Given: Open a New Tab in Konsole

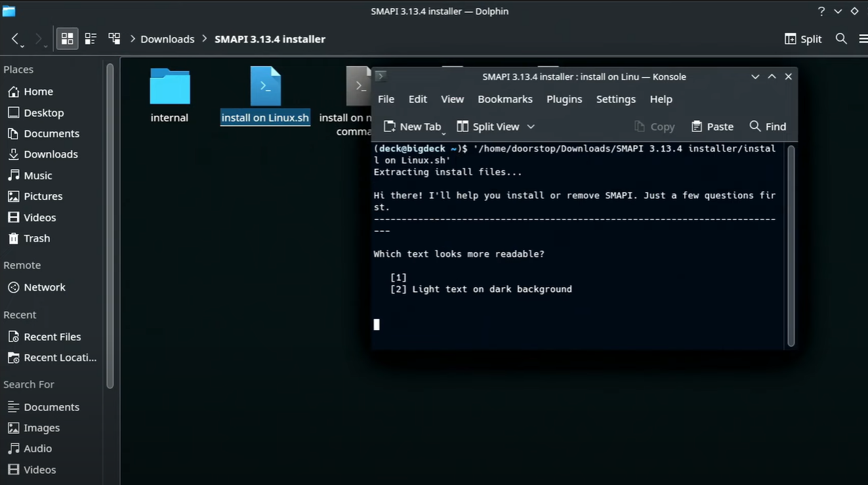Looking at the screenshot, I should coord(413,127).
